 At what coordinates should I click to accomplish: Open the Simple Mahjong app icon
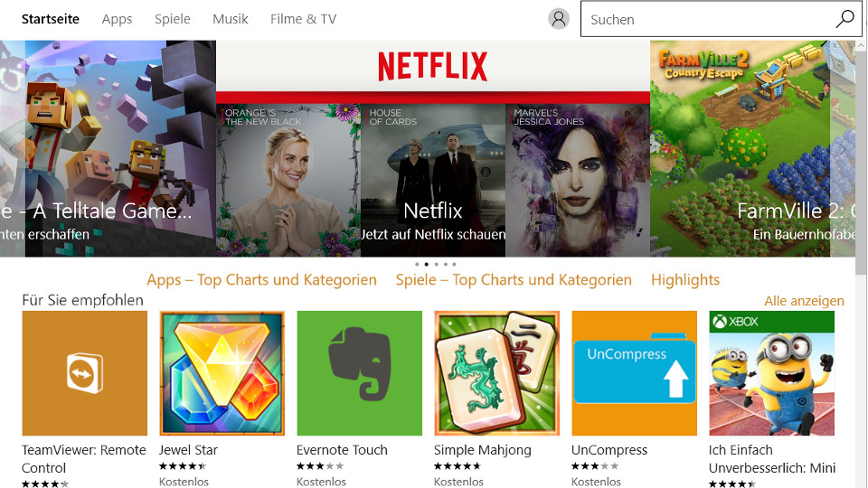coord(496,373)
